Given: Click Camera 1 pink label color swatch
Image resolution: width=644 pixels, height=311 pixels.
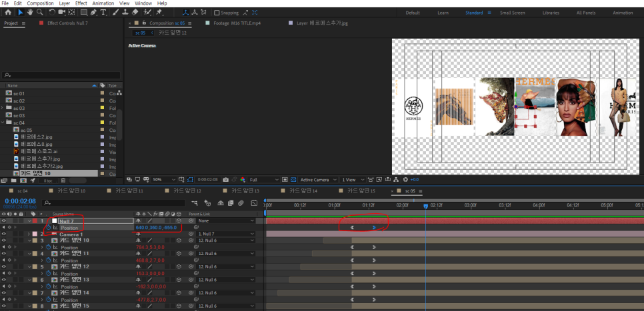Looking at the screenshot, I should (35, 234).
